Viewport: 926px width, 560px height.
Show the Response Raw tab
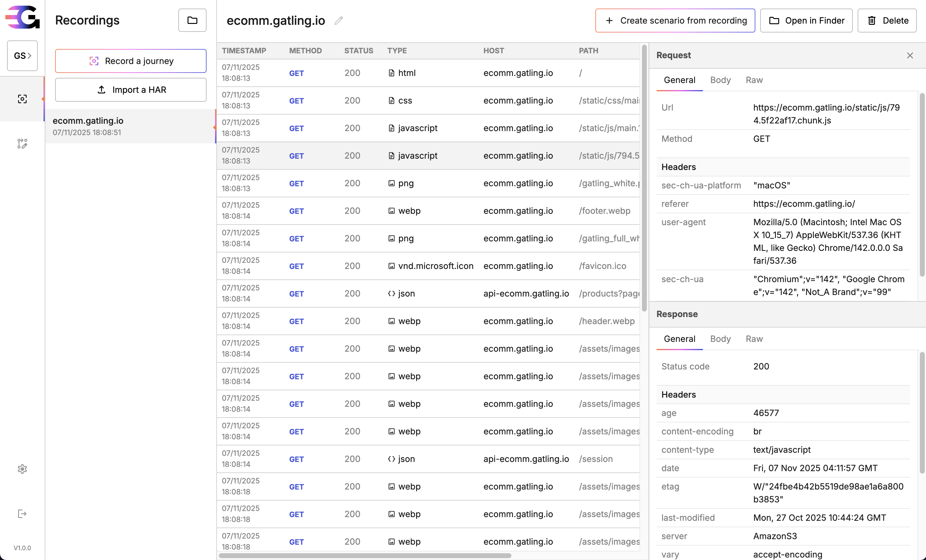(x=754, y=339)
